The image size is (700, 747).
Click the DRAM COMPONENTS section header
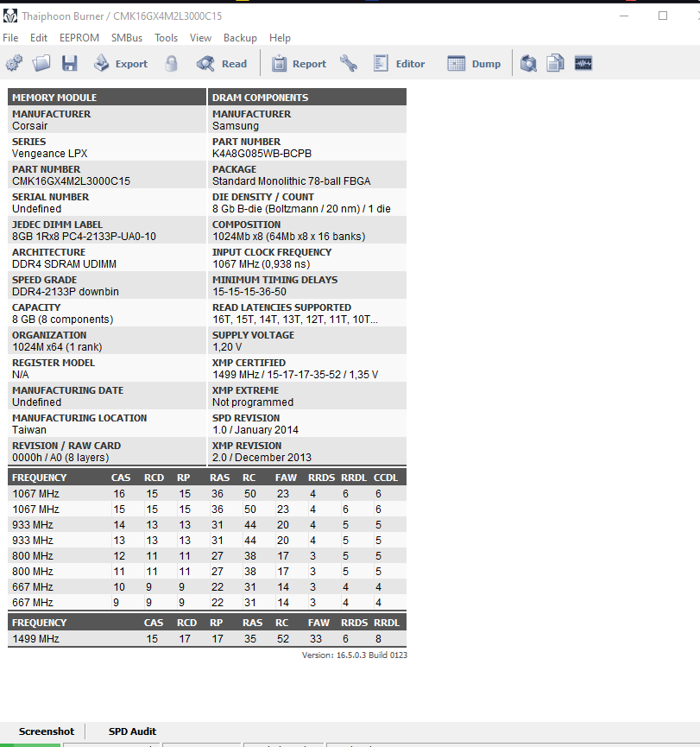pos(307,98)
